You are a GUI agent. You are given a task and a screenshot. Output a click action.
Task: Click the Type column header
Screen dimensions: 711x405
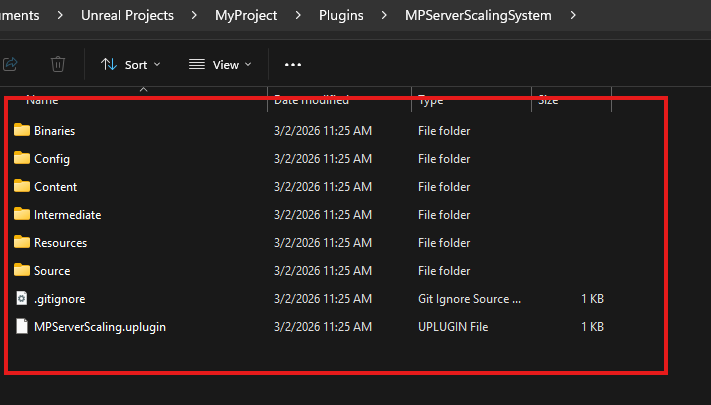coord(431,100)
